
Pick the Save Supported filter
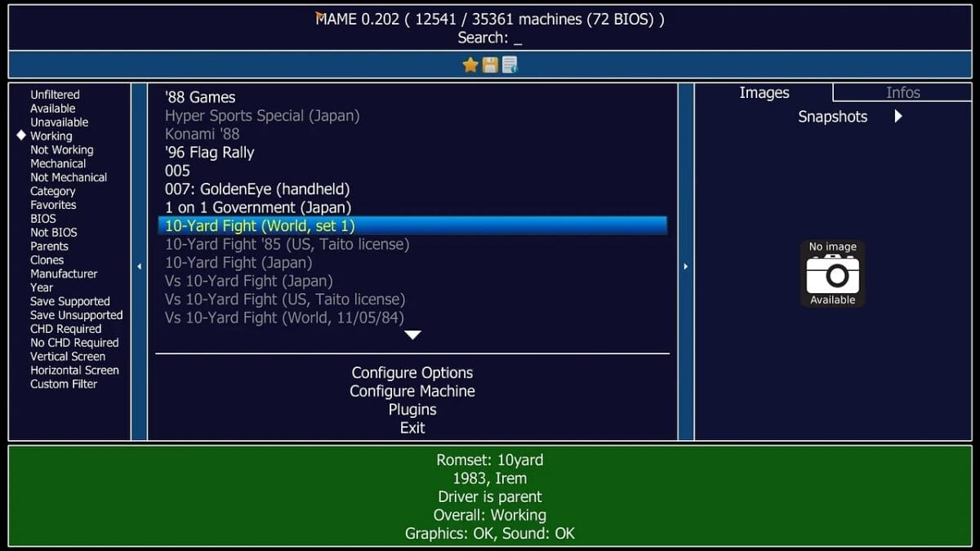tap(70, 301)
